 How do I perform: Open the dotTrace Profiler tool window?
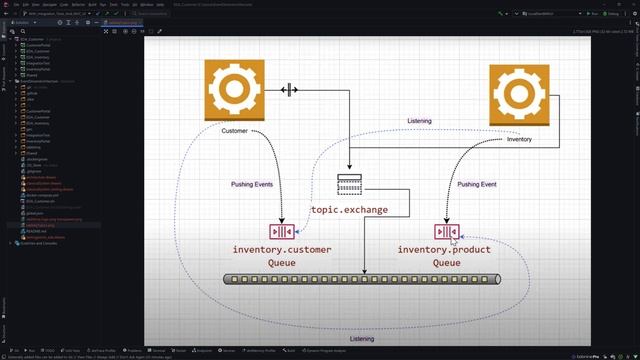tap(102, 351)
